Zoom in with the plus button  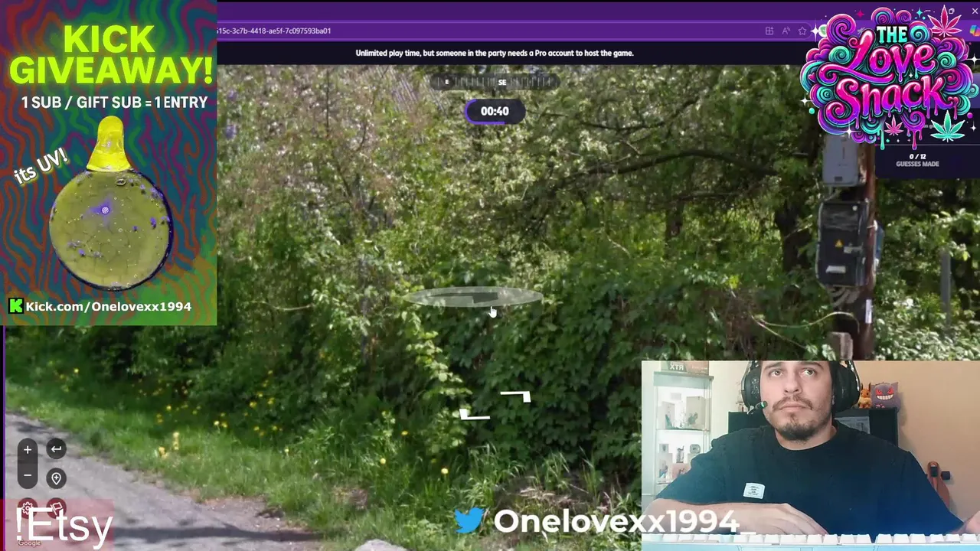point(28,450)
